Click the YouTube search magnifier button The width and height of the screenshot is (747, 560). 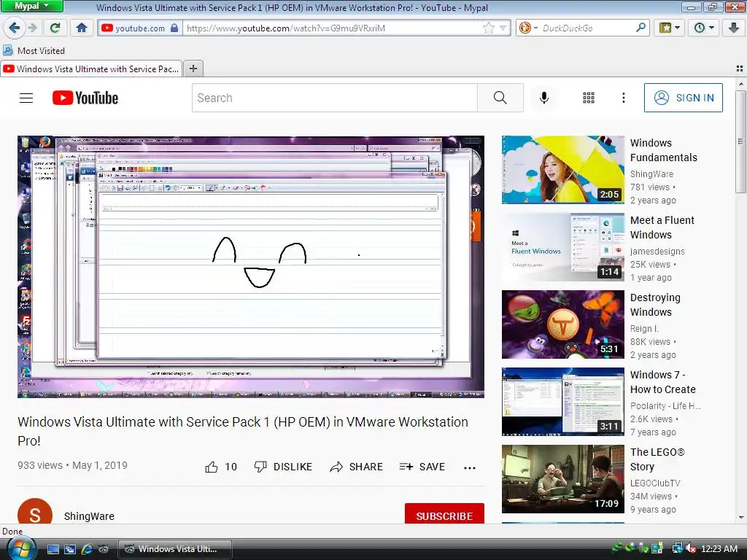(500, 98)
